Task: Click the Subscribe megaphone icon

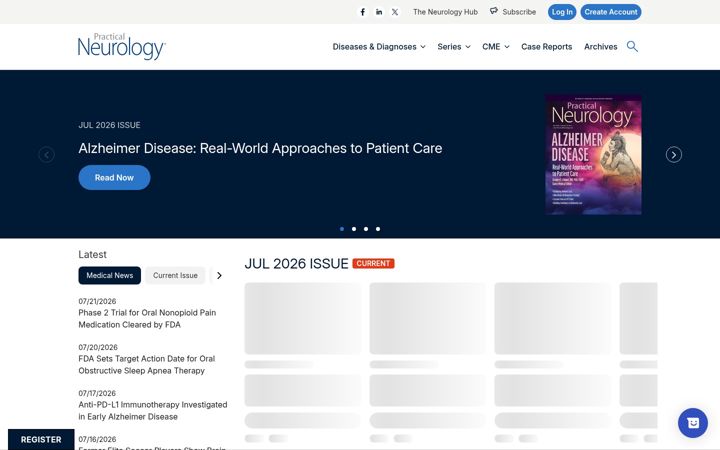Action: click(494, 11)
